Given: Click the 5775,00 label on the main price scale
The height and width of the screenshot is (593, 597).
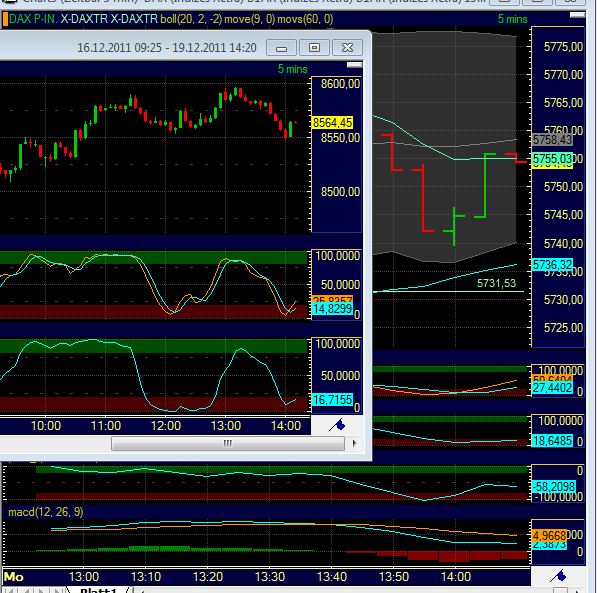Looking at the screenshot, I should pos(563,47).
